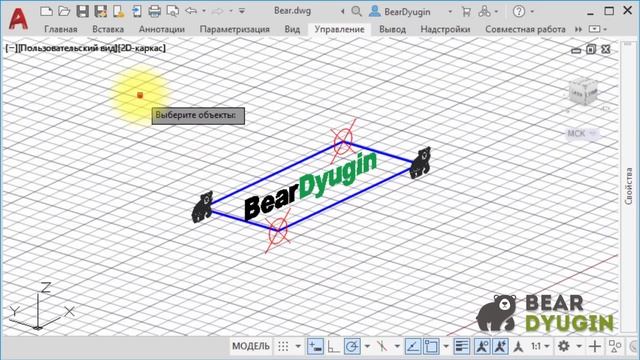Click the ViewCube in the viewport
The width and height of the screenshot is (640, 360).
point(584,93)
